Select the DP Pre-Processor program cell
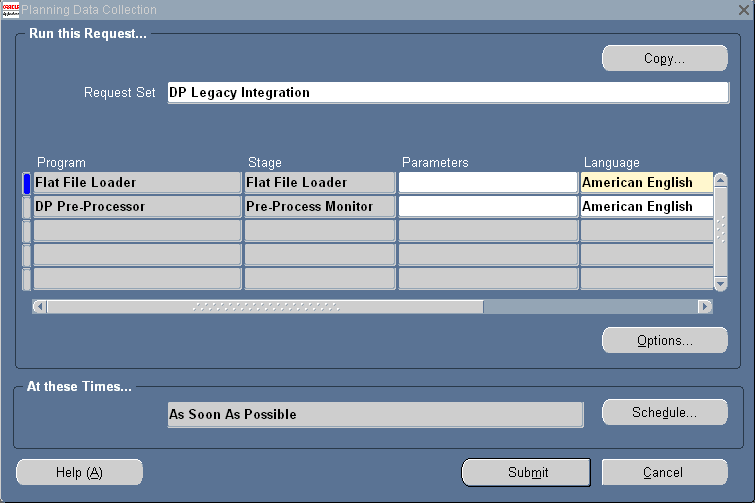 137,206
